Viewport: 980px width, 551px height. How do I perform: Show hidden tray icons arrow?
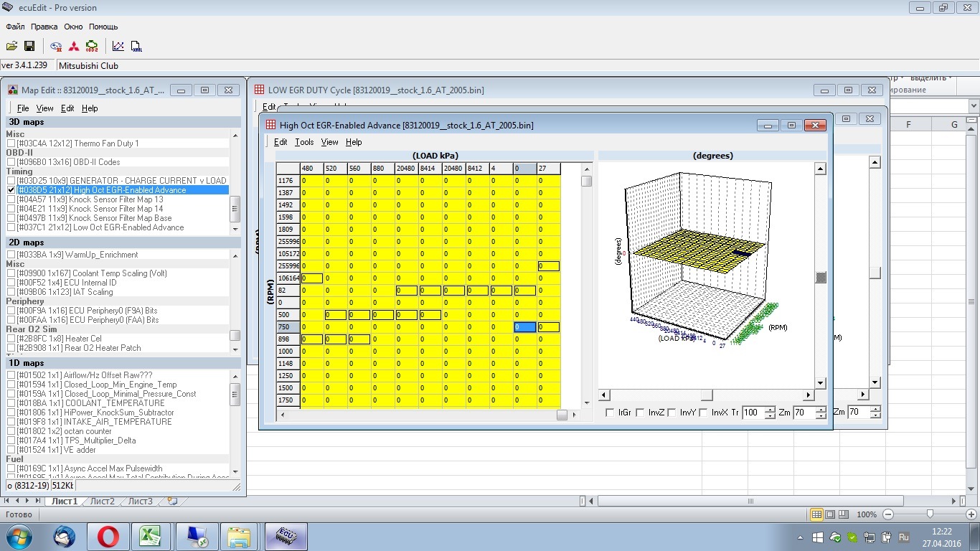pos(801,537)
